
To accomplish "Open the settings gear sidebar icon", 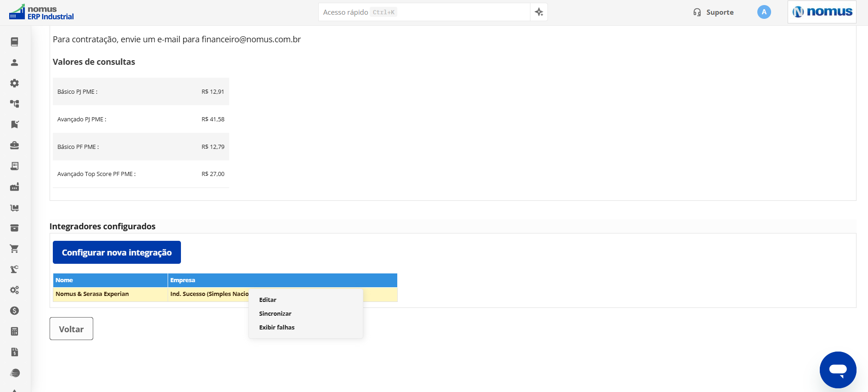I will point(15,83).
